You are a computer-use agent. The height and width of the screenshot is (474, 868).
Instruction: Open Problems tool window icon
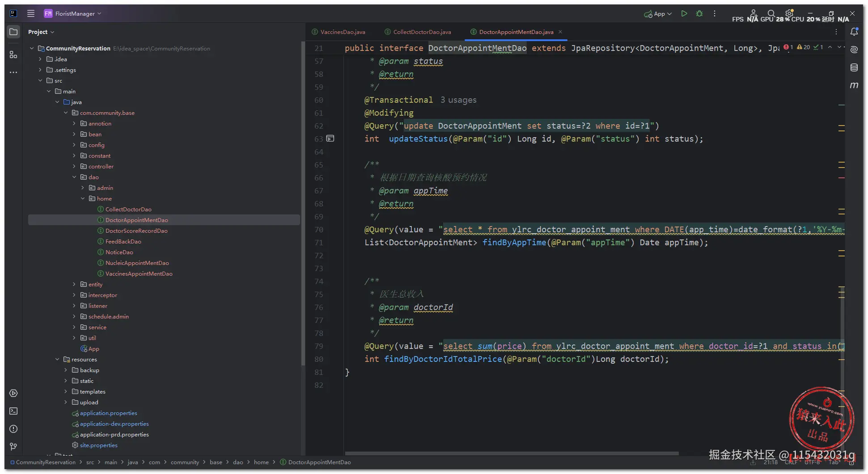pyautogui.click(x=13, y=429)
